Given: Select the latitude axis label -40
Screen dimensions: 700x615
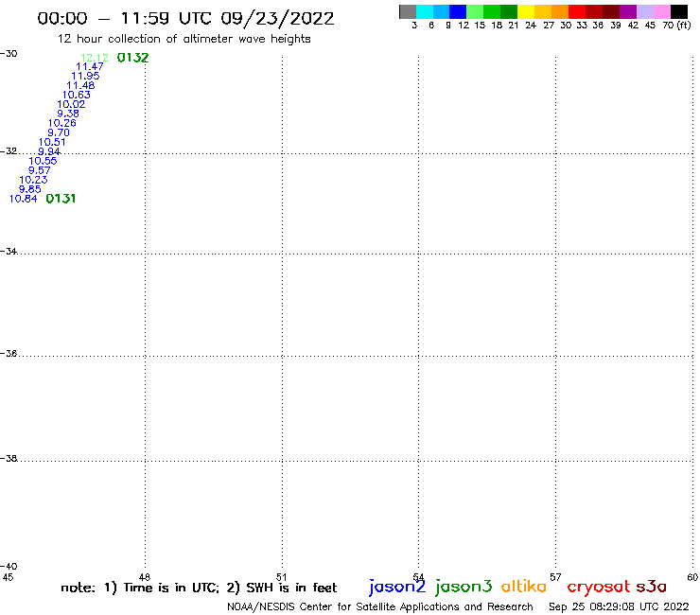Looking at the screenshot, I should pos(9,567).
